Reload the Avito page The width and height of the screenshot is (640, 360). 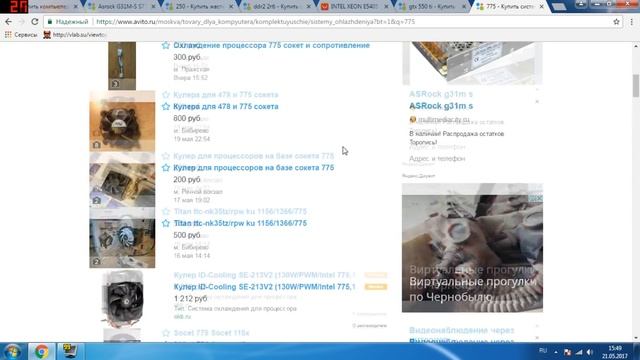[x=35, y=22]
